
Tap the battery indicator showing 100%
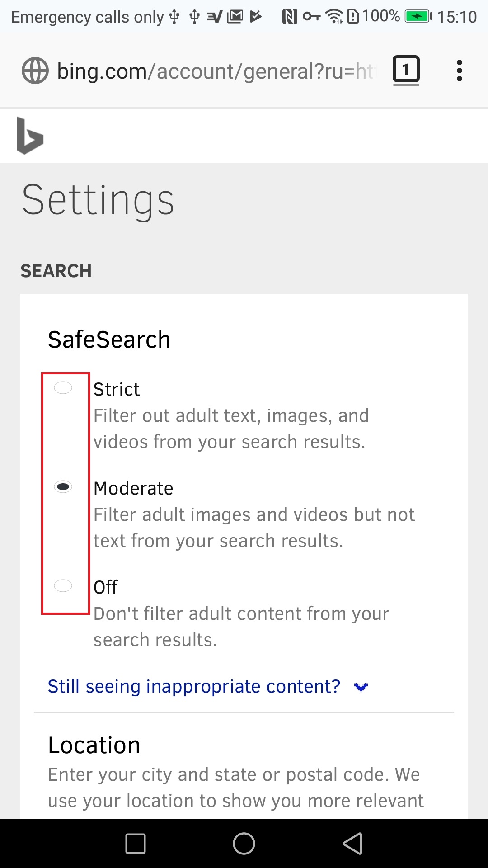click(x=381, y=16)
